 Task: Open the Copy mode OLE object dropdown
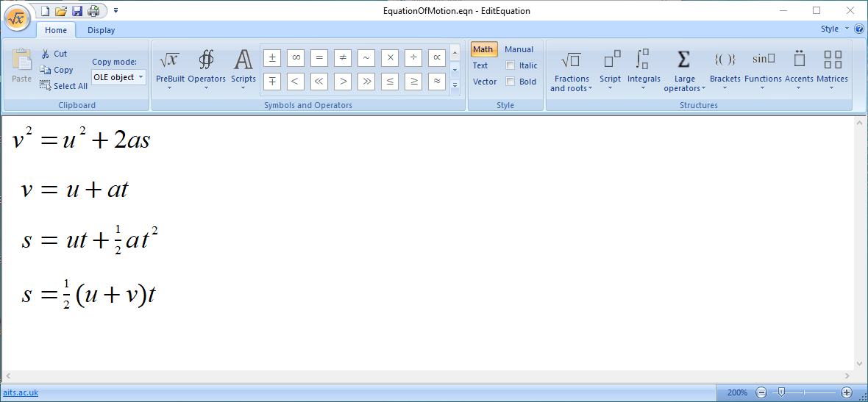(x=118, y=77)
